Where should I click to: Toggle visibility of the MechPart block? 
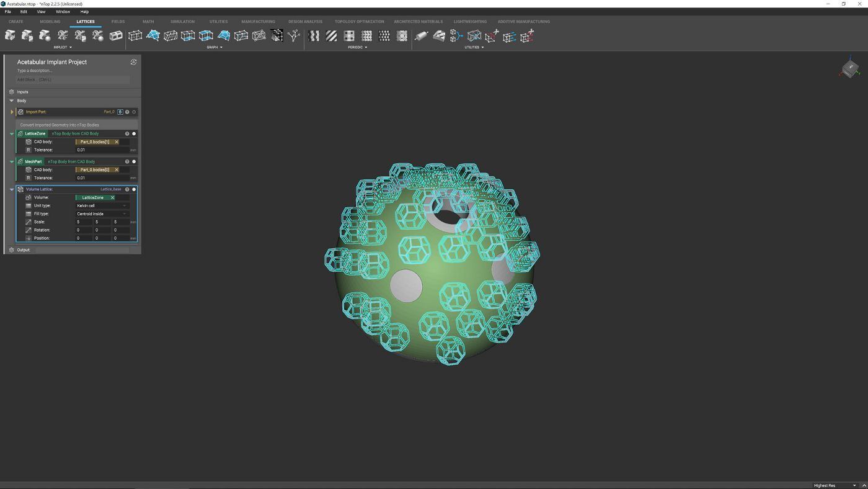pos(134,161)
